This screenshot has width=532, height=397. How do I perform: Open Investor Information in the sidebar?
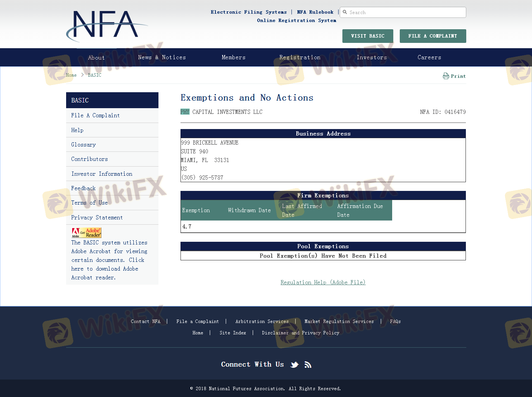(102, 174)
